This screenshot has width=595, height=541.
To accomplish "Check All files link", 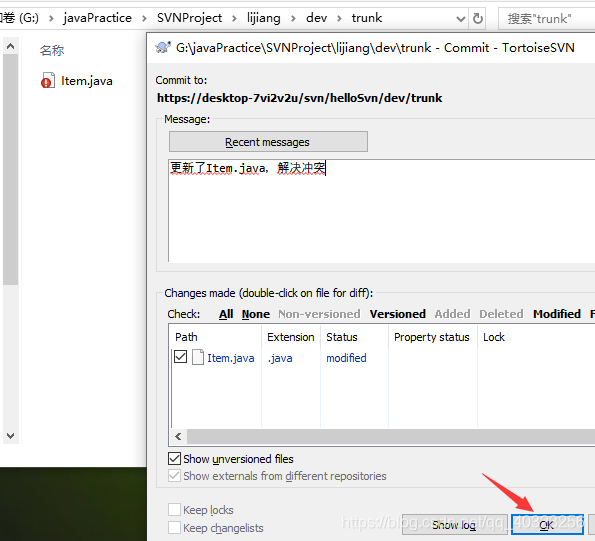I will 226,314.
